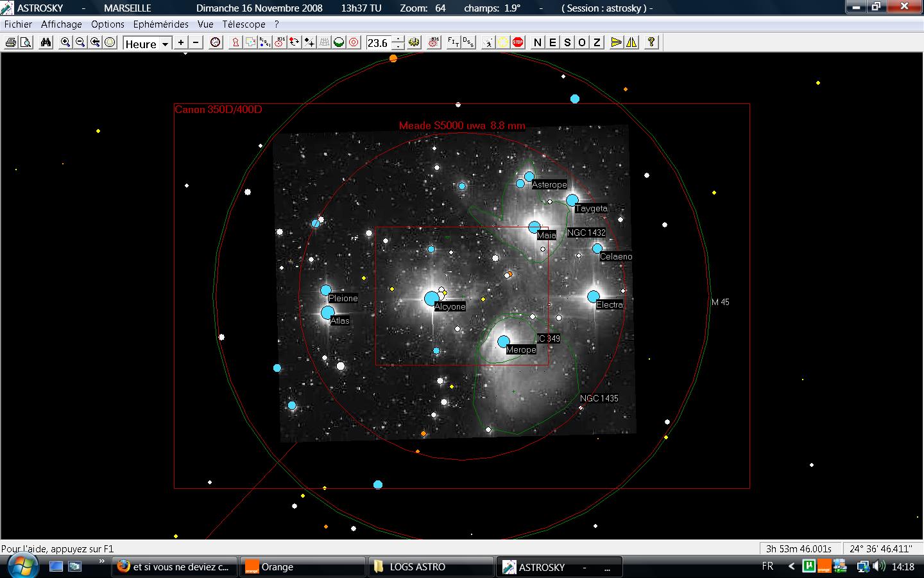The image size is (924, 578).
Task: Switch to the Firefox taskbar window
Action: tap(175, 567)
